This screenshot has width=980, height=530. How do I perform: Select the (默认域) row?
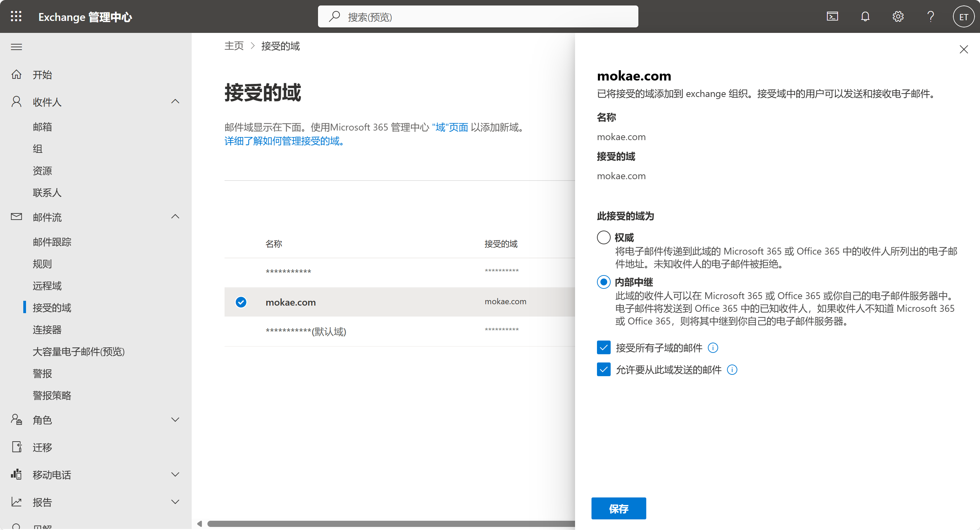(399, 332)
